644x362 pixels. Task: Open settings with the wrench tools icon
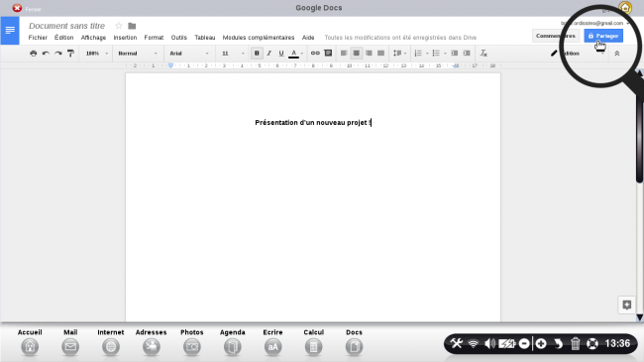pos(457,343)
